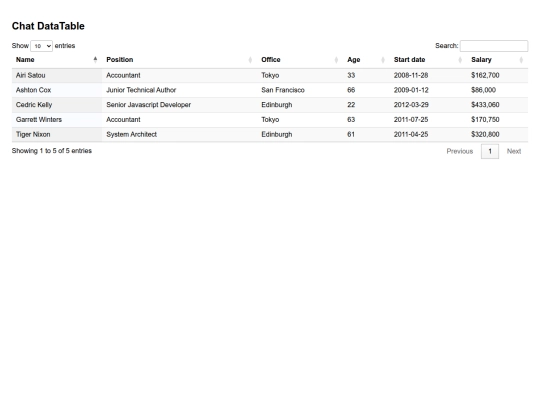Sort by Start date column arrows
This screenshot has height=405, width=540.
tap(460, 60)
